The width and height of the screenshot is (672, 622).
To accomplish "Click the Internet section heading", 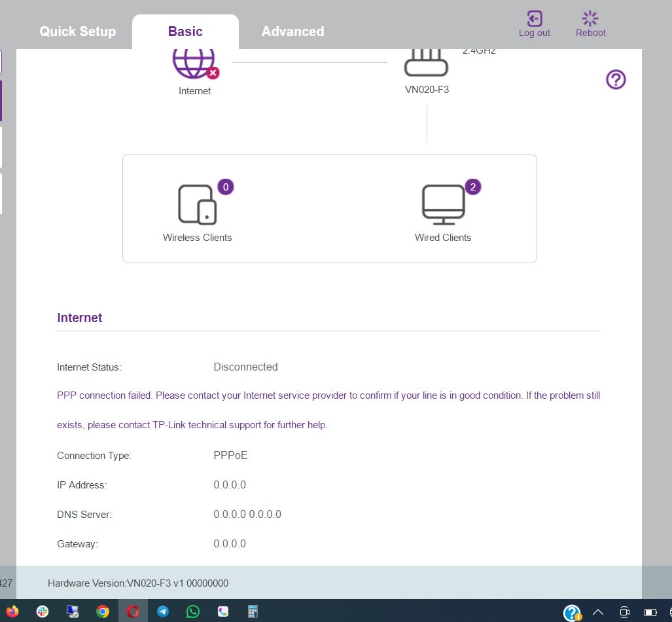I will click(80, 318).
